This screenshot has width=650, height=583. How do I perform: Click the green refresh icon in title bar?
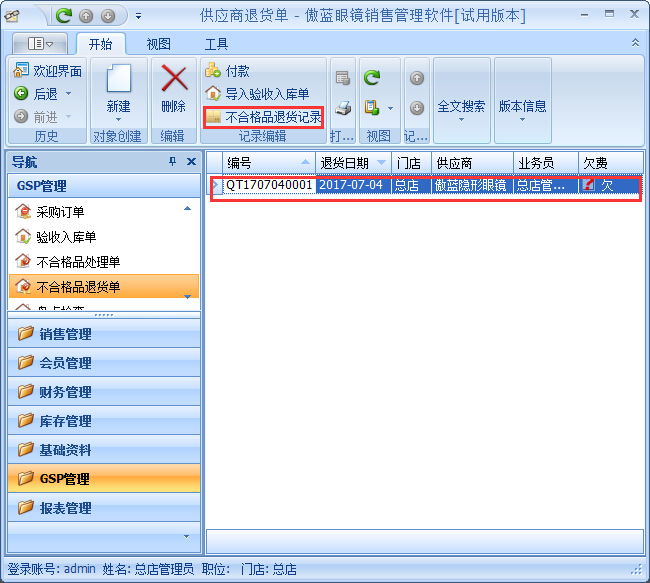(x=64, y=16)
